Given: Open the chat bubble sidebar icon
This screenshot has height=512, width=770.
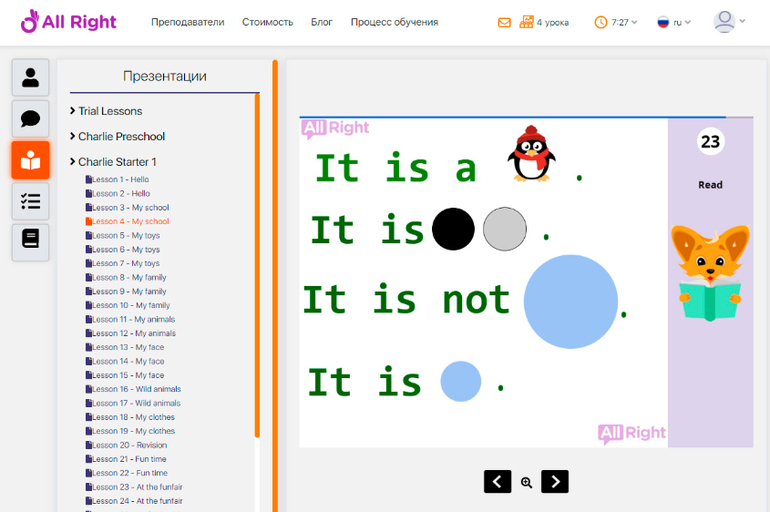Looking at the screenshot, I should tap(30, 119).
